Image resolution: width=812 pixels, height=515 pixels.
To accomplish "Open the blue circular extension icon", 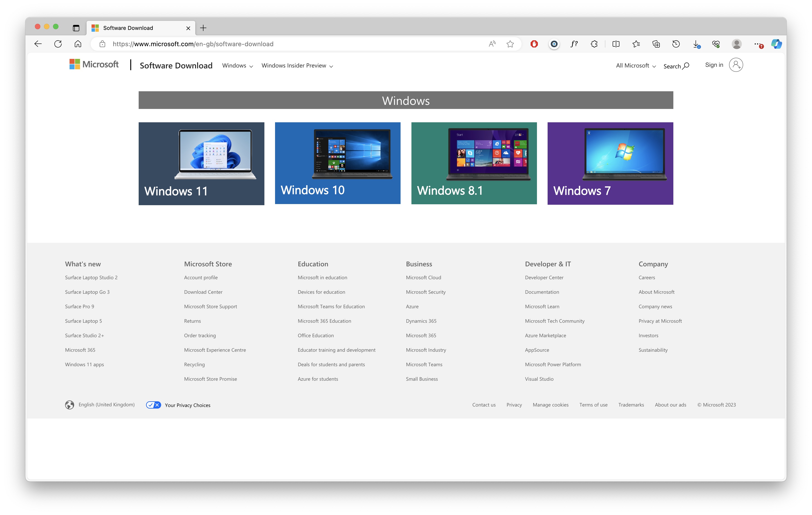I will [554, 44].
